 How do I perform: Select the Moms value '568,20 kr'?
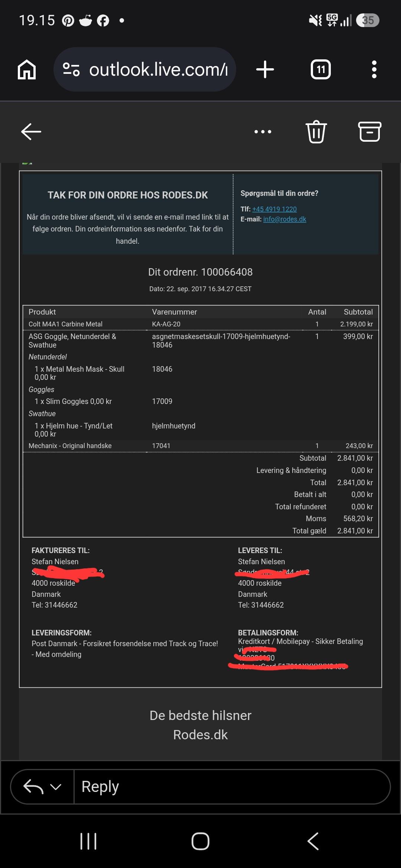click(x=358, y=519)
